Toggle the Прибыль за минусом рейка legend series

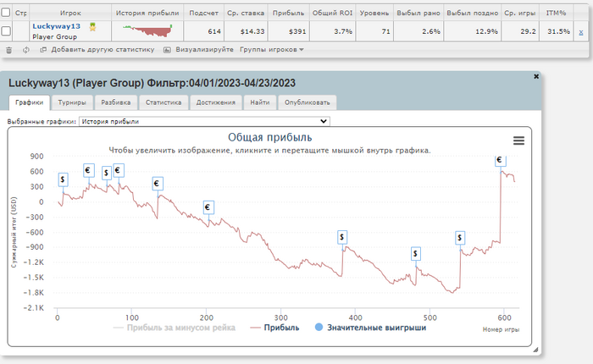pos(175,328)
